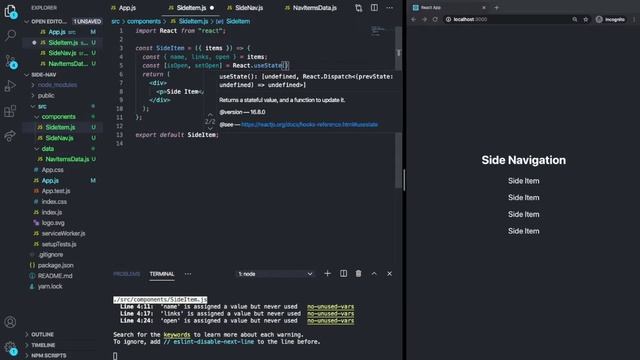This screenshot has width=640, height=360.
Task: Reload the page in the browser
Action: [435, 19]
